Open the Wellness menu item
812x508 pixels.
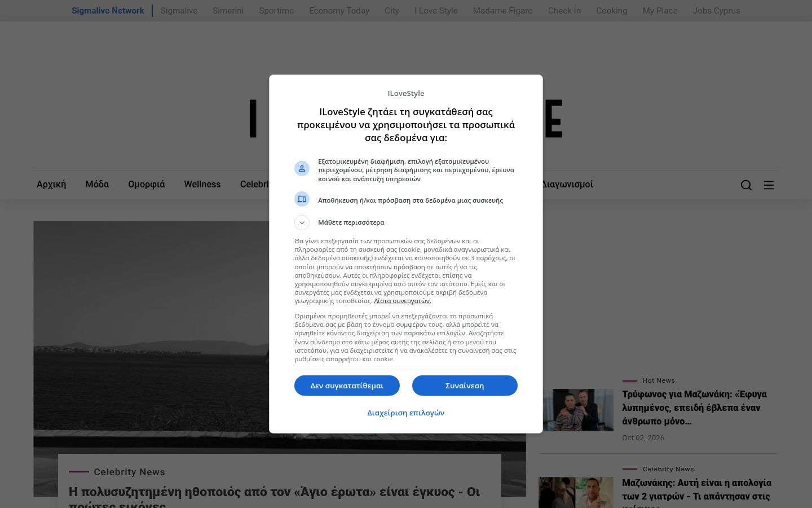click(x=202, y=184)
